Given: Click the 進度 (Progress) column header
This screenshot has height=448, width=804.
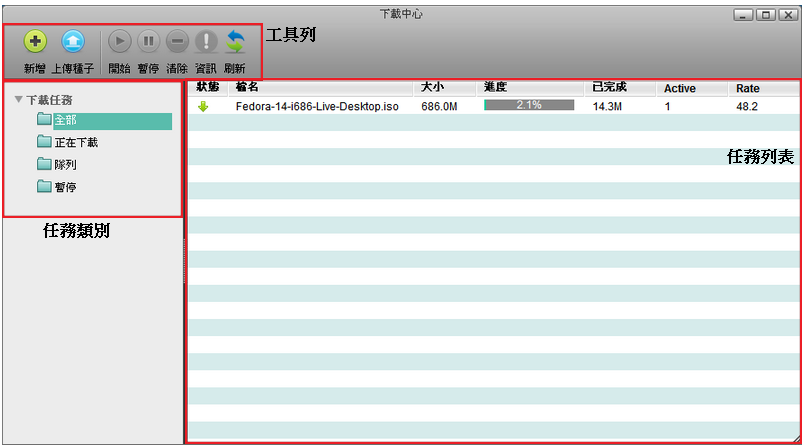Looking at the screenshot, I should coord(496,88).
